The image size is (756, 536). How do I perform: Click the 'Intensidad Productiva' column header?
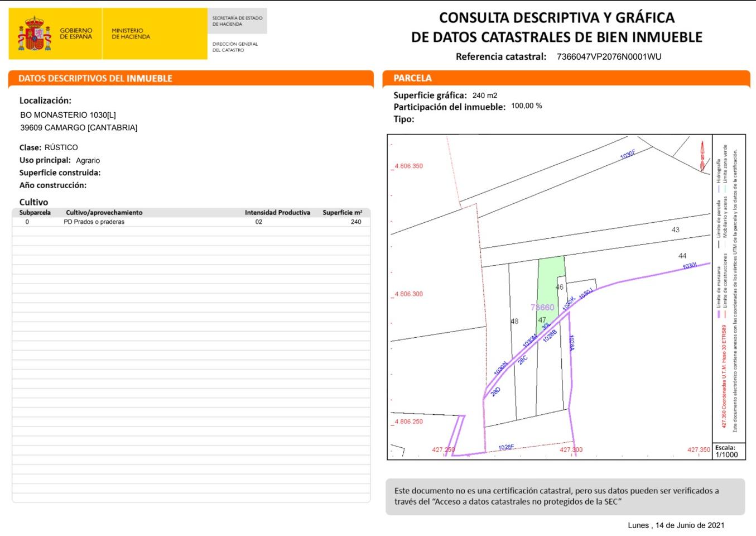[x=277, y=213]
